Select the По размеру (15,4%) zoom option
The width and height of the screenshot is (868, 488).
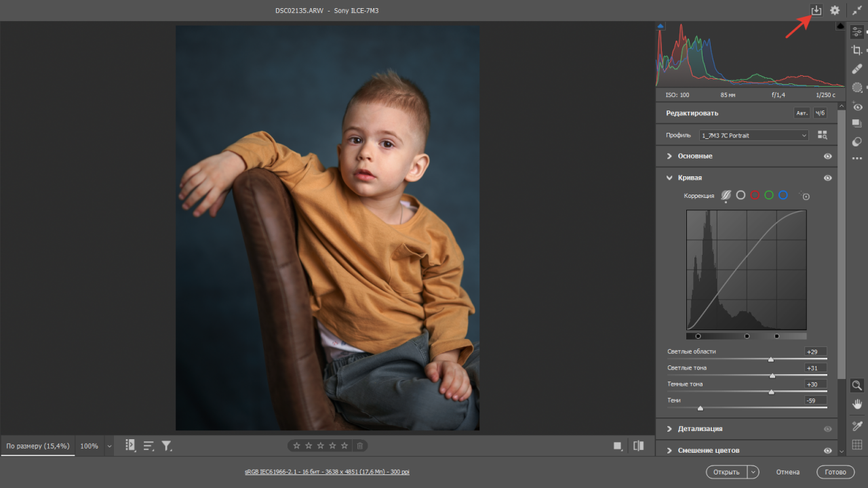pos(38,446)
